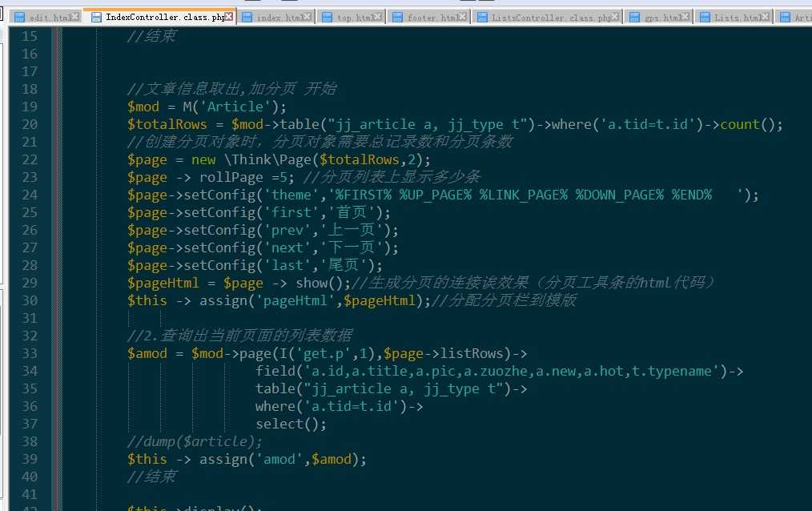Close the IndexController.class.php tab

click(x=228, y=17)
